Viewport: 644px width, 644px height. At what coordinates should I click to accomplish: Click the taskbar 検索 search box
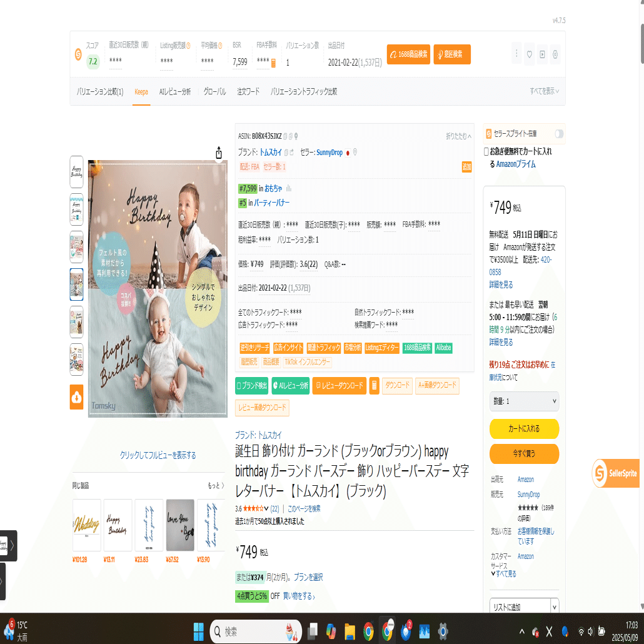(x=256, y=631)
